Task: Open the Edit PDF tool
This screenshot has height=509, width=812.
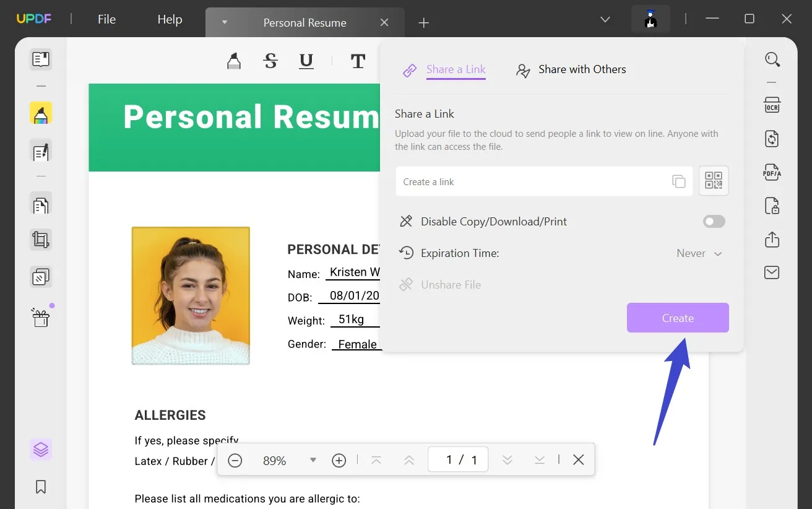Action: pos(40,151)
